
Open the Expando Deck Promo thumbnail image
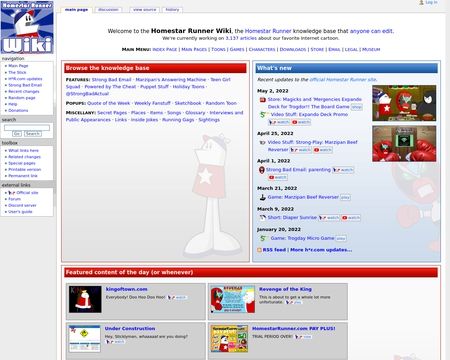point(404,103)
